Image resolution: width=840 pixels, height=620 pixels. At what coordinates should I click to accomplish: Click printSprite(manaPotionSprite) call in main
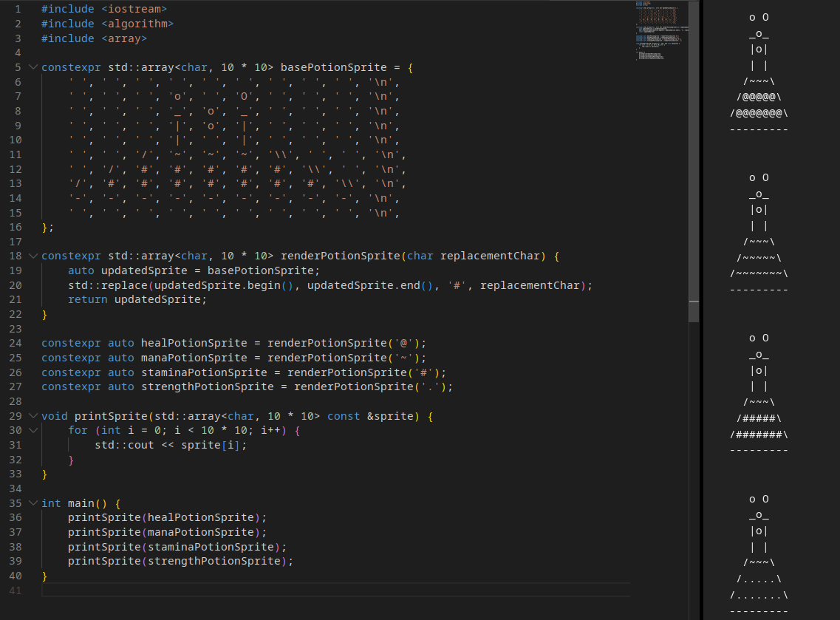click(167, 532)
